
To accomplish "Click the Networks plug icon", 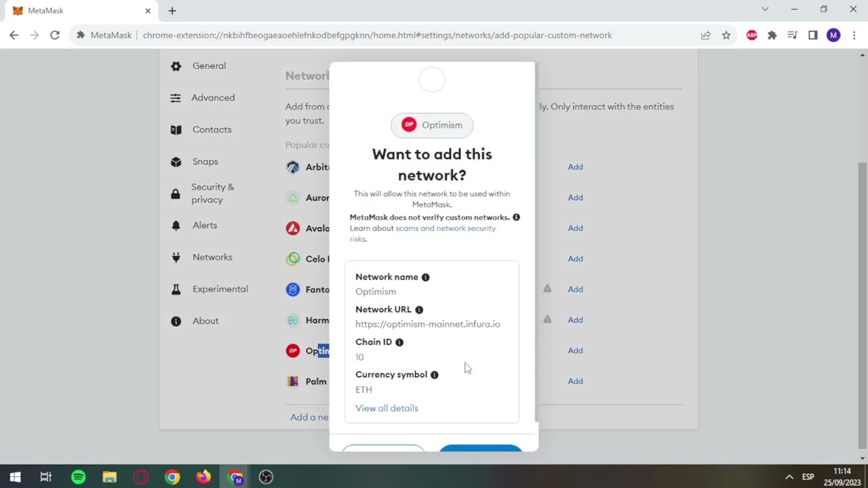I will [176, 257].
